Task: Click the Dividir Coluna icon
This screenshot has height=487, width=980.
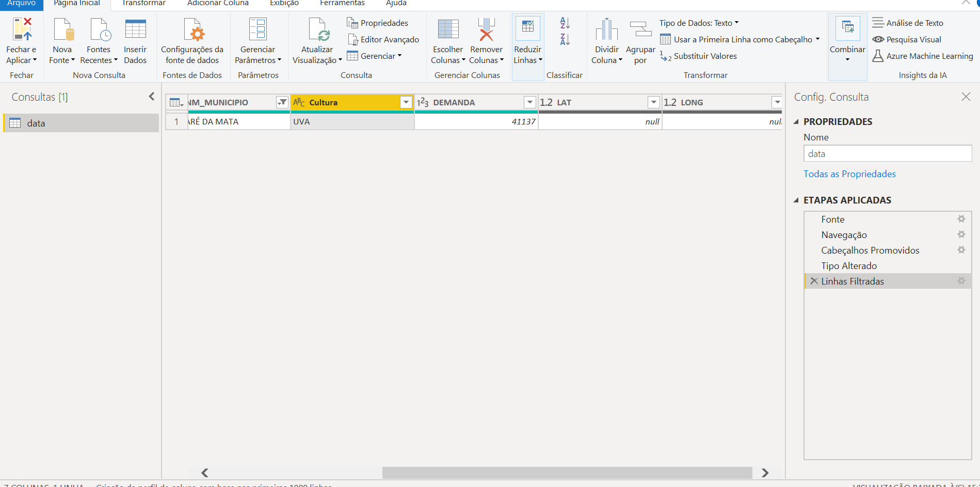Action: 606,29
